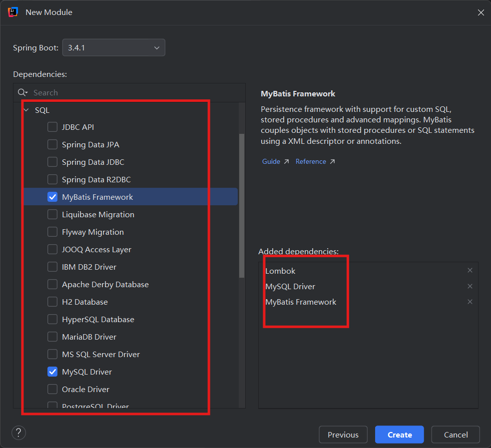Close the New Module dialog
Screen dimensions: 491x448
tap(481, 12)
